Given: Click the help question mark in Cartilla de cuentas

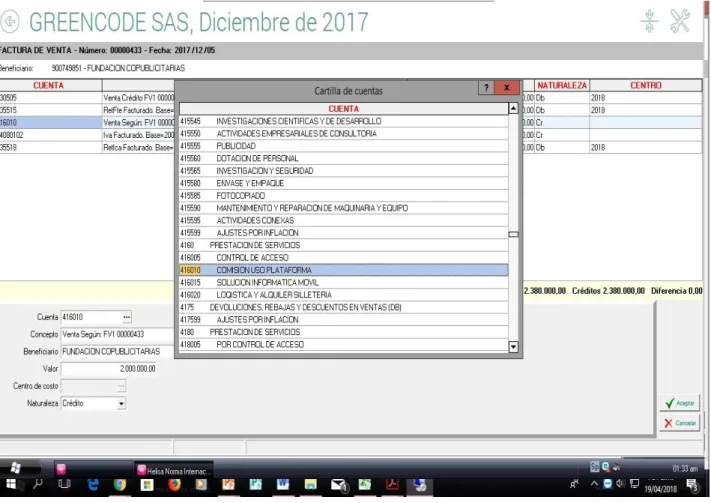Looking at the screenshot, I should click(x=486, y=88).
